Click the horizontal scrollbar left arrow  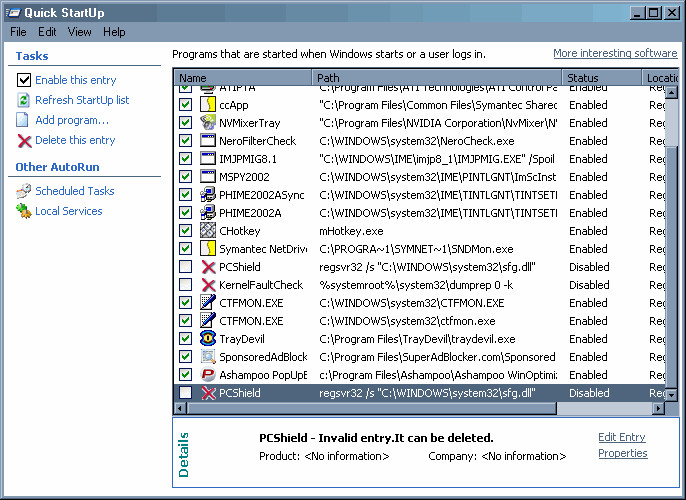tap(180, 409)
